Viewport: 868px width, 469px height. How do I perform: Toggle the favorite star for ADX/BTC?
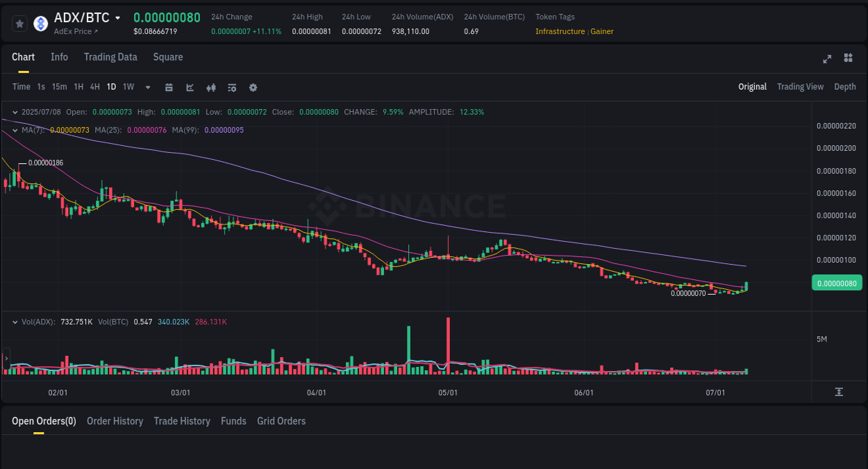coord(19,23)
